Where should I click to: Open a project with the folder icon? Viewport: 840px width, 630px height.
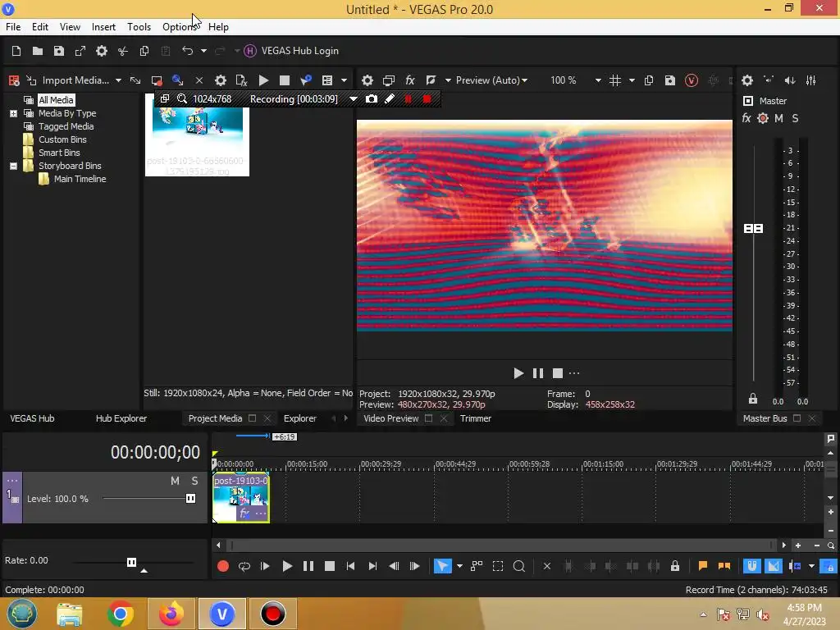[x=38, y=51]
